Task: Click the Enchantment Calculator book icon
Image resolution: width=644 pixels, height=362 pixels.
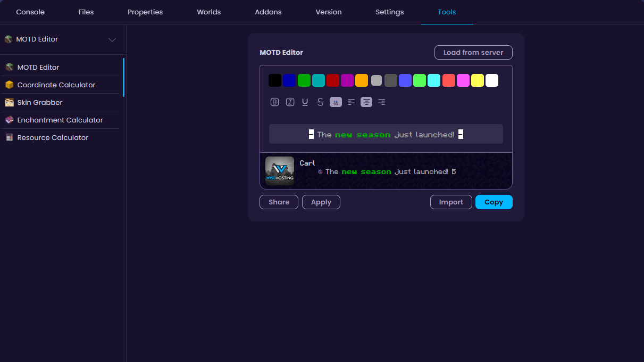Action: click(x=9, y=120)
